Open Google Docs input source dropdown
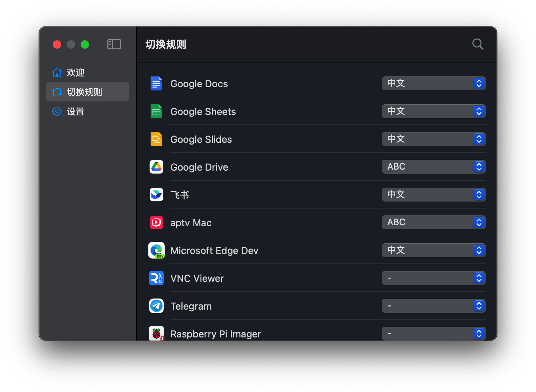Image resolution: width=536 pixels, height=392 pixels. click(x=433, y=83)
